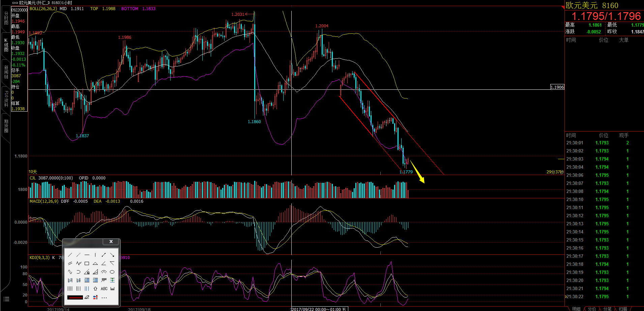The height and width of the screenshot is (311, 644).
Task: Switch to the 扫描 bottom tab
Action: coord(623,309)
